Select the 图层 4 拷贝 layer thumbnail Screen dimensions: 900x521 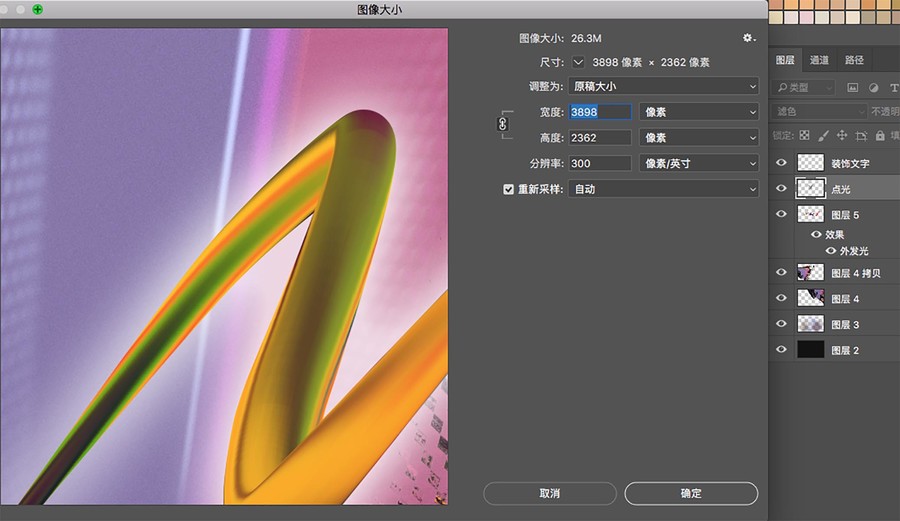pyautogui.click(x=810, y=273)
